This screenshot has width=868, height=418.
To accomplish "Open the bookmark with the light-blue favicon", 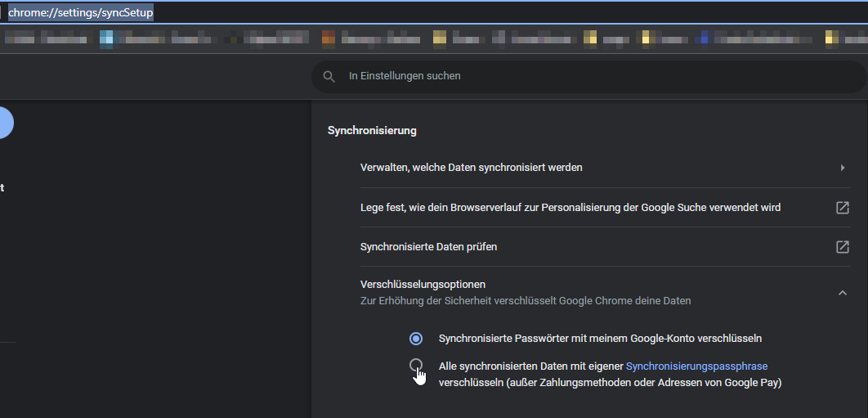I will (106, 38).
